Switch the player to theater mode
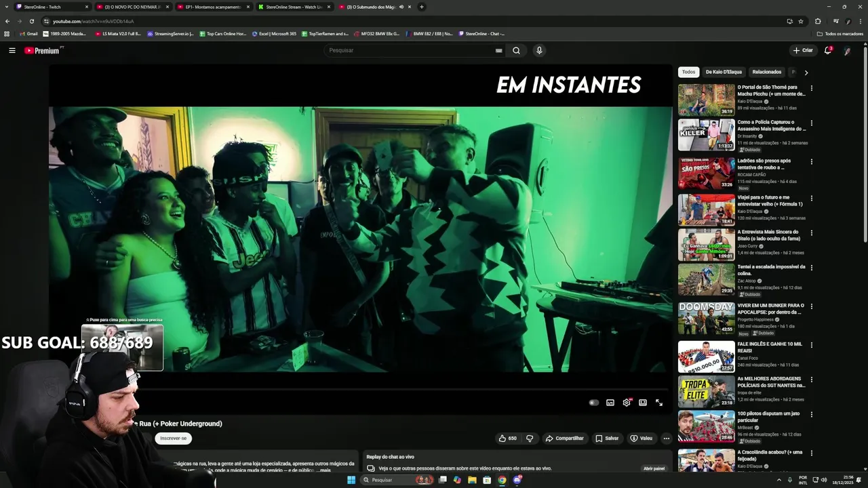Screen dimensions: 868x488 pyautogui.click(x=643, y=403)
